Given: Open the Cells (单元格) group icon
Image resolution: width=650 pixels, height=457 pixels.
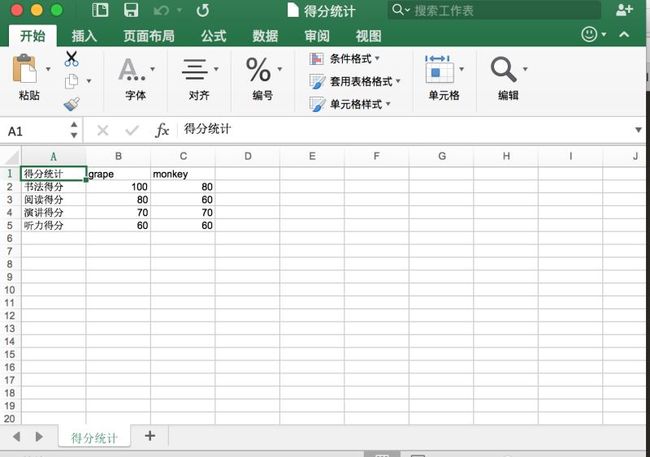Looking at the screenshot, I should (439, 69).
